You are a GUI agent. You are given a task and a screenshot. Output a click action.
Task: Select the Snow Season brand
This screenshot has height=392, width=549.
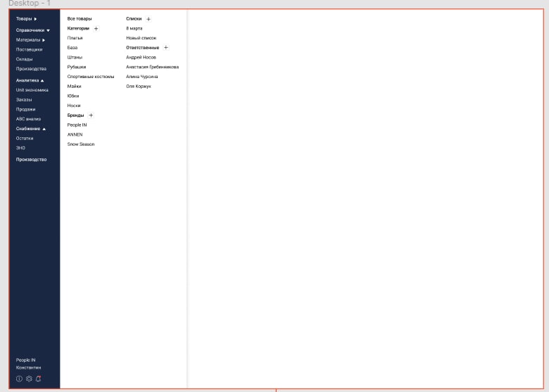point(81,144)
